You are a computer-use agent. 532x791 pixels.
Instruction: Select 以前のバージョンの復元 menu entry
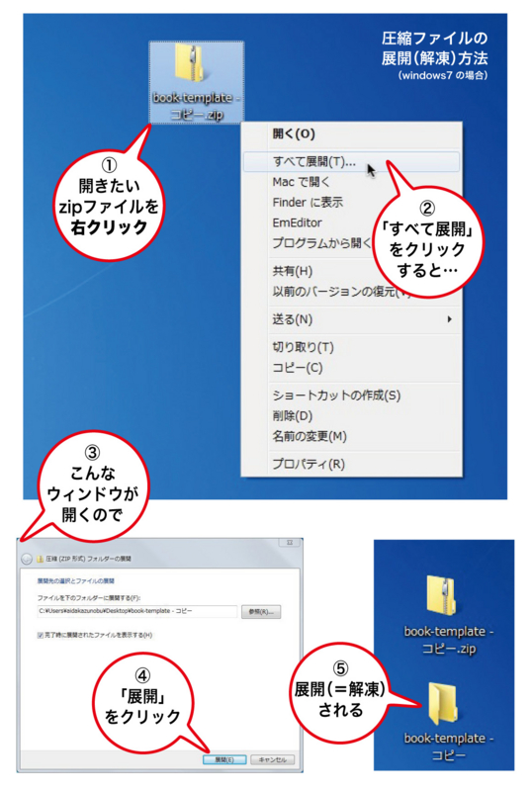click(x=342, y=291)
